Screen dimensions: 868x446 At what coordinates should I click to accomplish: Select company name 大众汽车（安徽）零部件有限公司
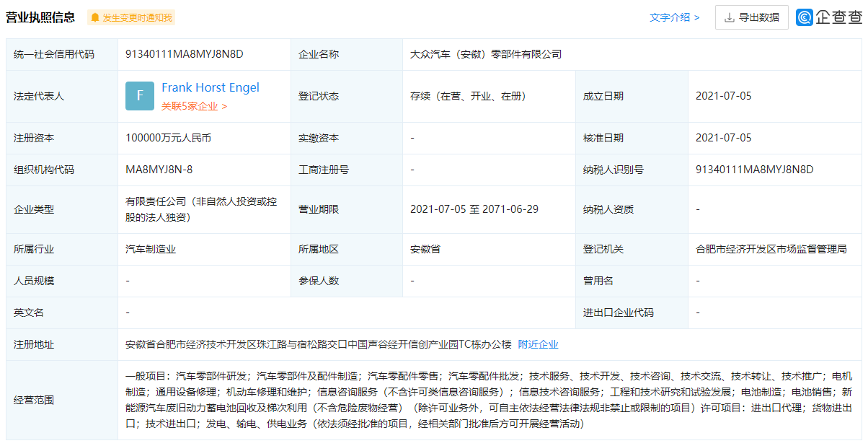tap(486, 54)
